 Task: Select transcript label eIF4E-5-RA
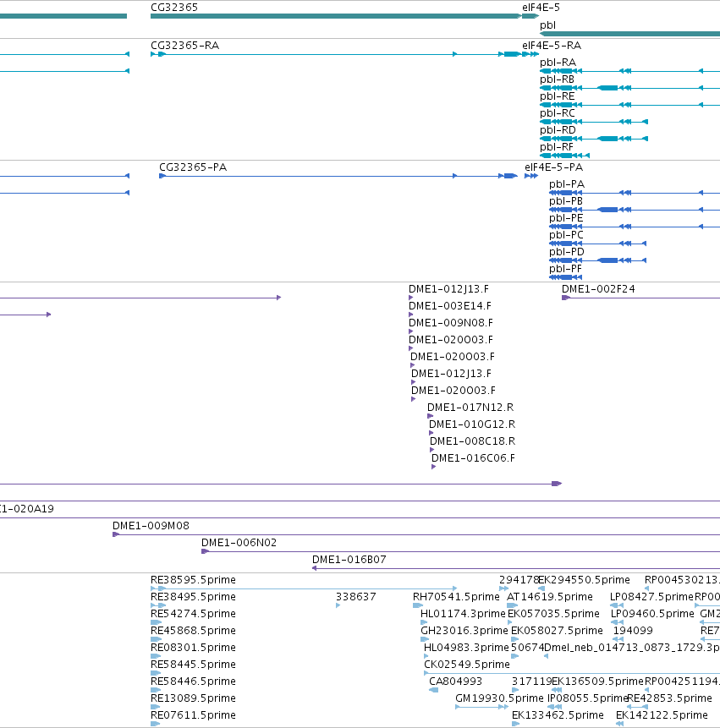552,46
